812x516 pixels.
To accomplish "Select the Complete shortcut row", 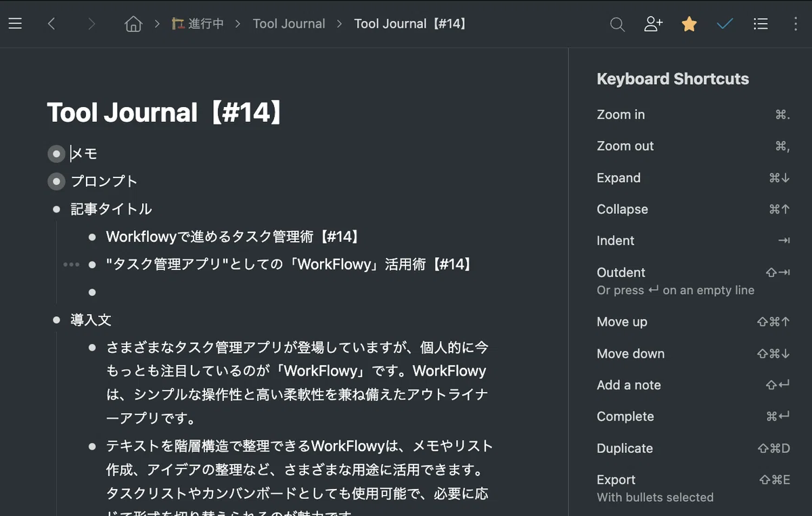I will (x=693, y=416).
